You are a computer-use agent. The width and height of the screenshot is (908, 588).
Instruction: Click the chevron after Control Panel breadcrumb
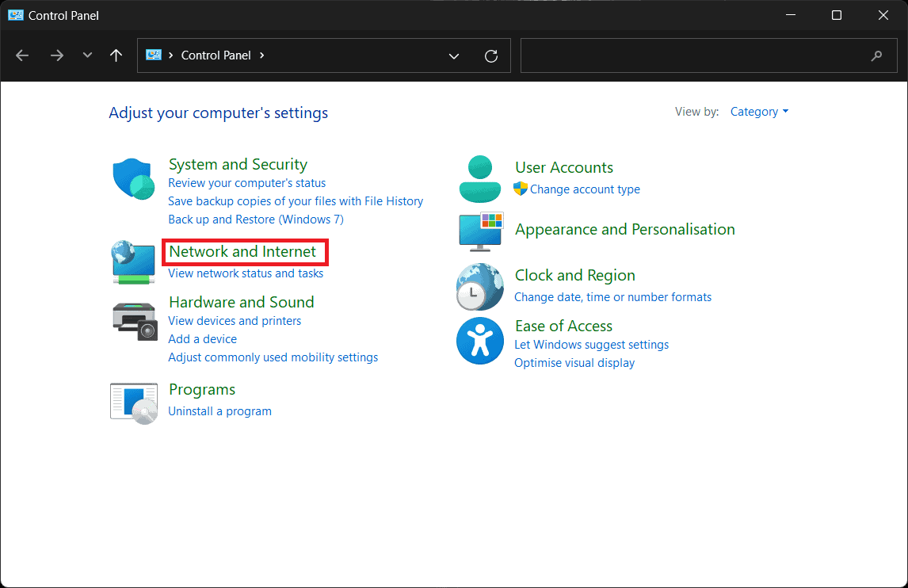click(x=262, y=55)
